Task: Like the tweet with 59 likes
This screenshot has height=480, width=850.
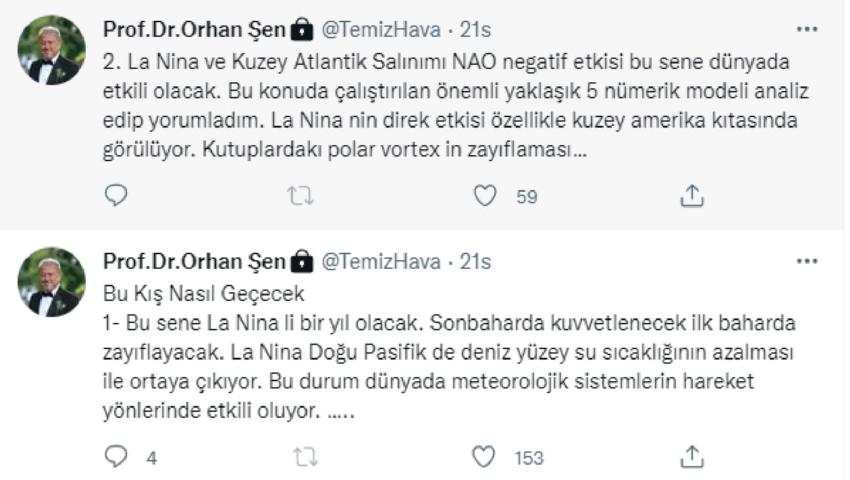Action: coord(485,196)
